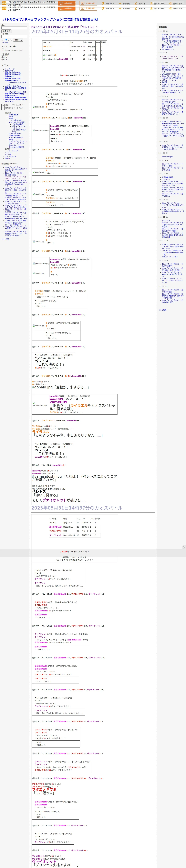
Task: Click the wiki logo icon in the upper header row
Action: [4, 3]
